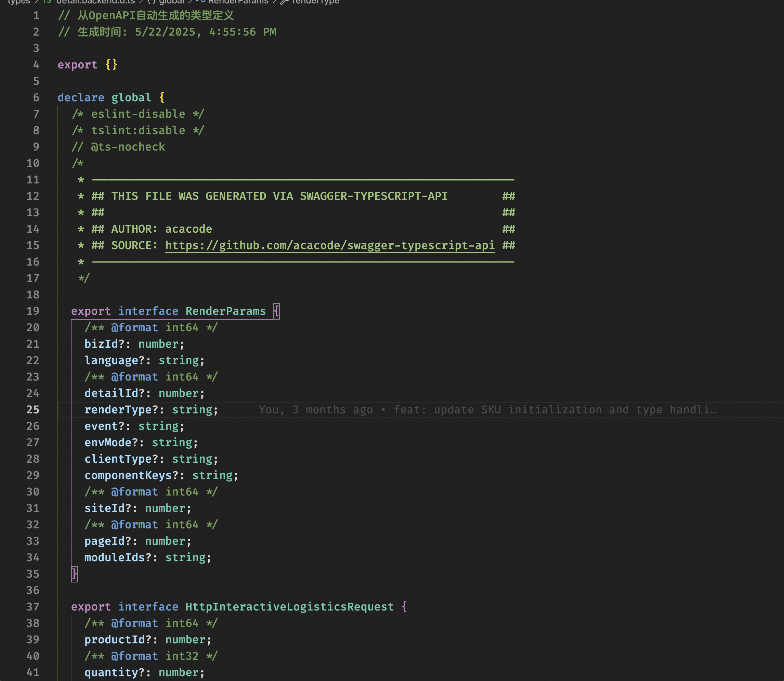Click the TS file icon in breadcrumbs
This screenshot has width=784, height=681.
coord(47,1)
